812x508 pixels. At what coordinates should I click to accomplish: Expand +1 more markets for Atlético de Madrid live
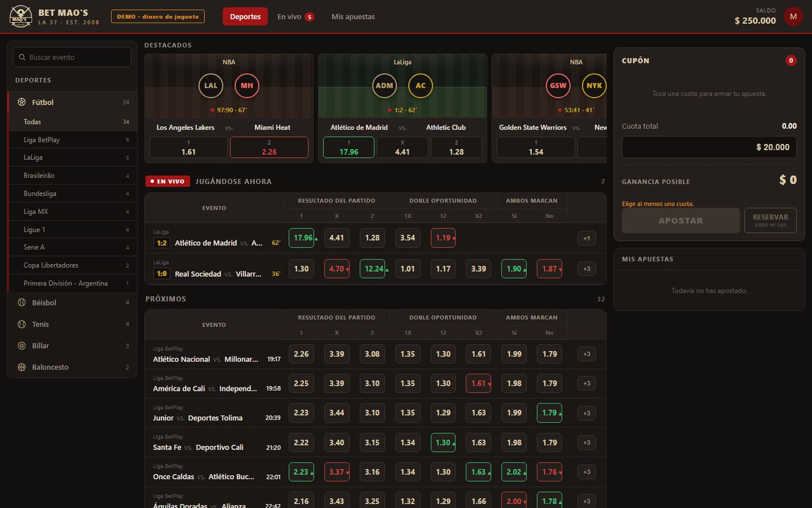tap(586, 238)
